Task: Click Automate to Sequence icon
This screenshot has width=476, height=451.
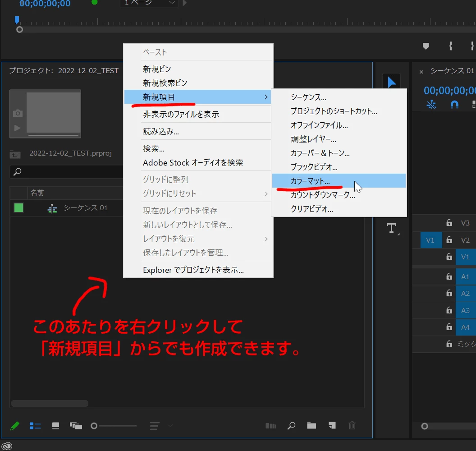Action: [271, 426]
